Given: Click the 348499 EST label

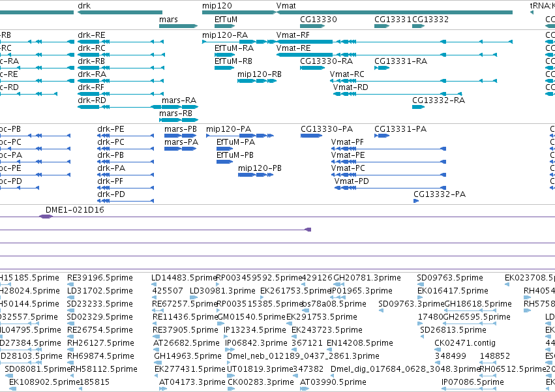Looking at the screenshot, I should [451, 356].
